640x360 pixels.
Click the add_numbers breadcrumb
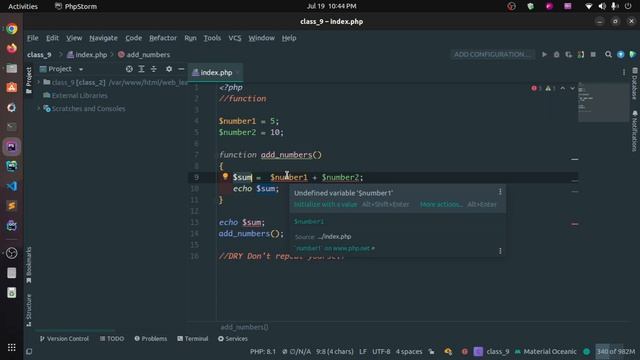coord(144,54)
